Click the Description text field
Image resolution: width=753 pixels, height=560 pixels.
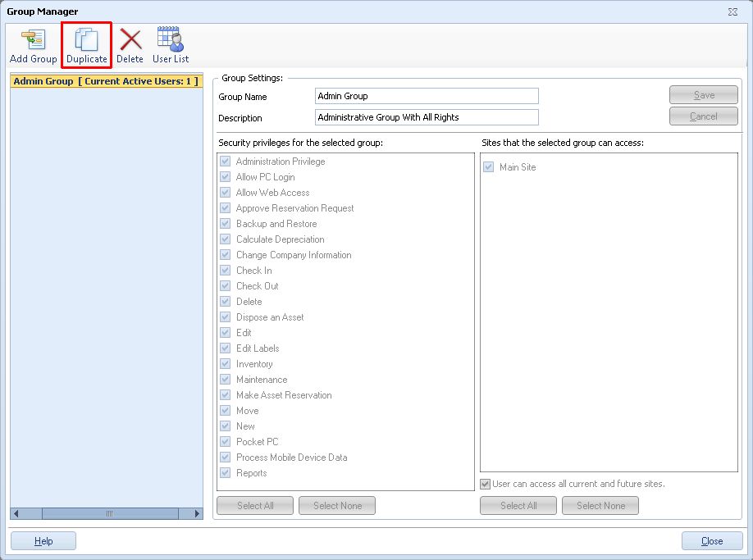(427, 117)
